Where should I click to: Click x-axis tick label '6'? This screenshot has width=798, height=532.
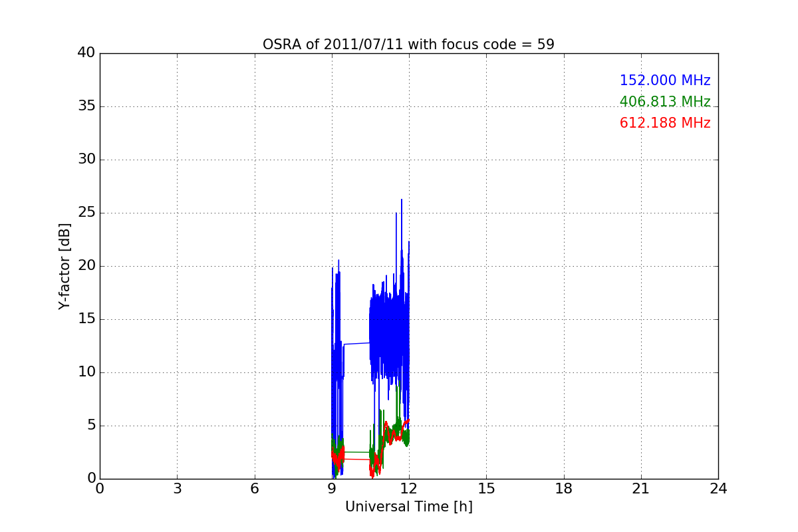coord(255,488)
